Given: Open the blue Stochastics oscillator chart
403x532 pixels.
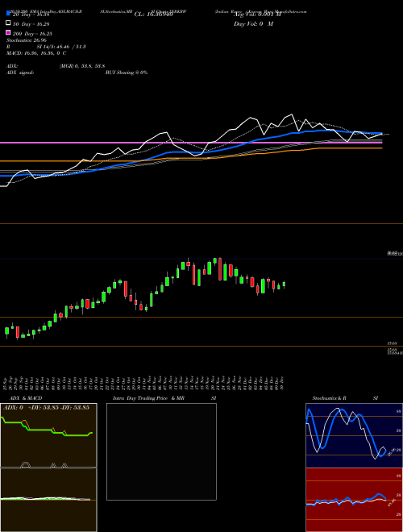Looking at the screenshot, I should (354, 435).
